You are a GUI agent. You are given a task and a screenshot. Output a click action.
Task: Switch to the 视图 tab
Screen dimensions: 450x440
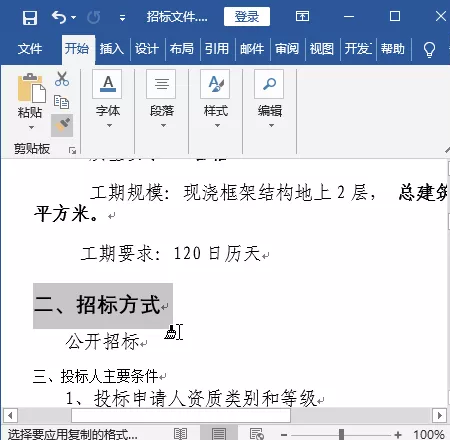(322, 49)
